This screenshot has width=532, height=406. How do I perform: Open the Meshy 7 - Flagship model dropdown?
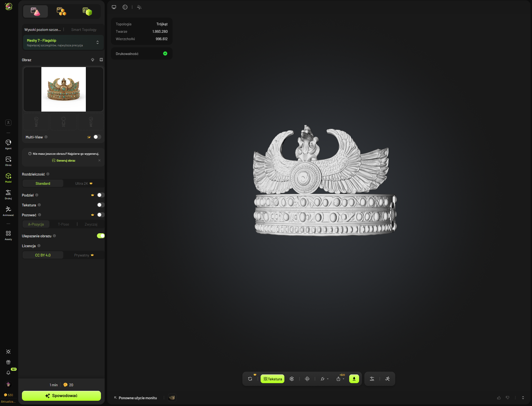[63, 43]
